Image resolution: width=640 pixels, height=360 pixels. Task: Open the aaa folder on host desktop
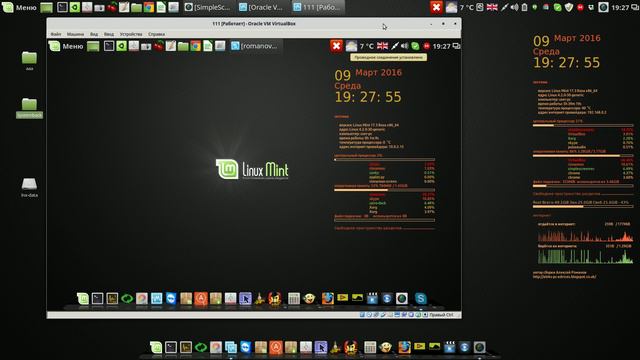pos(29,61)
